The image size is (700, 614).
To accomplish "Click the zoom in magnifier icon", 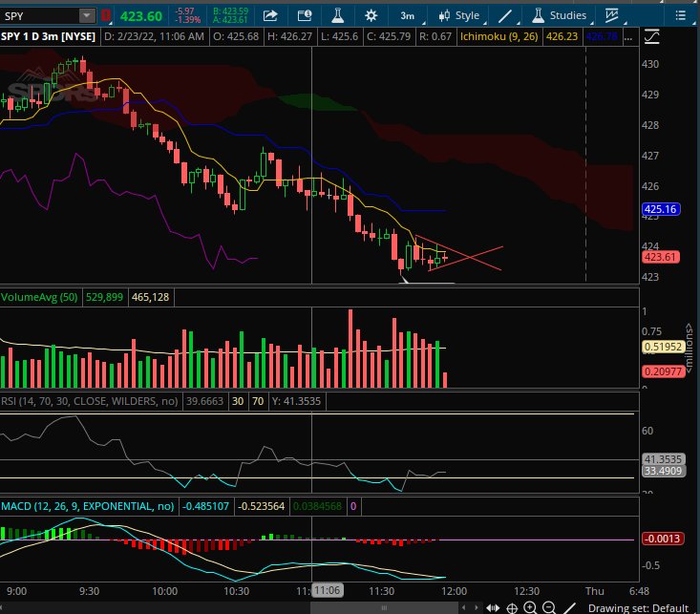I will pyautogui.click(x=530, y=607).
